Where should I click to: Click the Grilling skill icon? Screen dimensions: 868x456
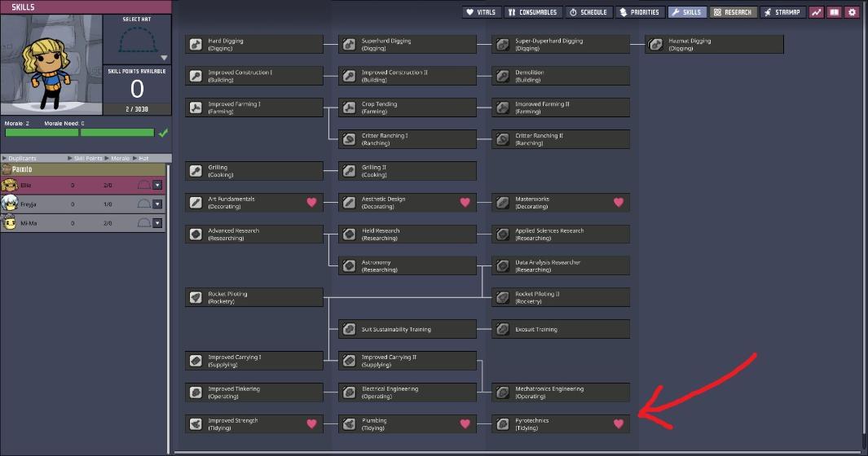pos(196,171)
